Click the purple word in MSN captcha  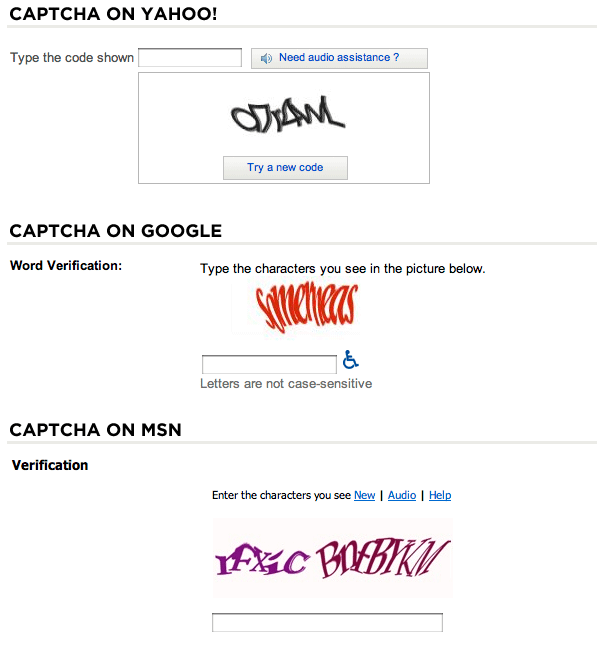(x=262, y=560)
